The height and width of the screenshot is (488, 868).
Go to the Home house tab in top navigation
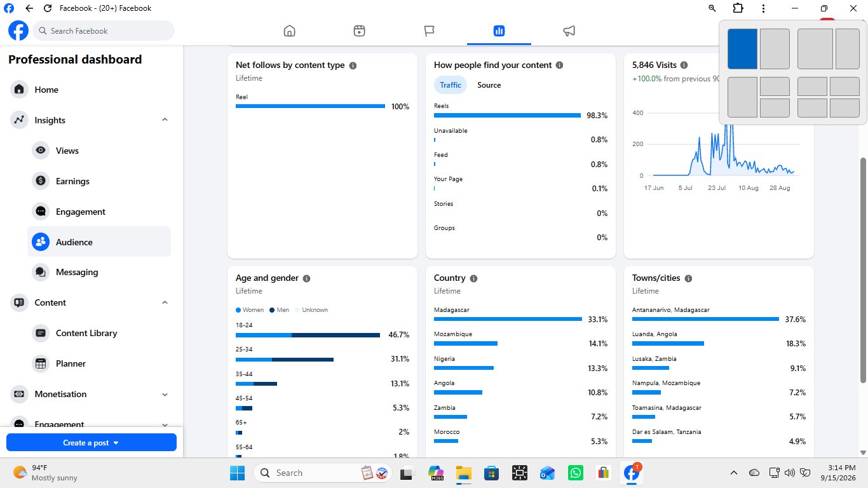[289, 30]
